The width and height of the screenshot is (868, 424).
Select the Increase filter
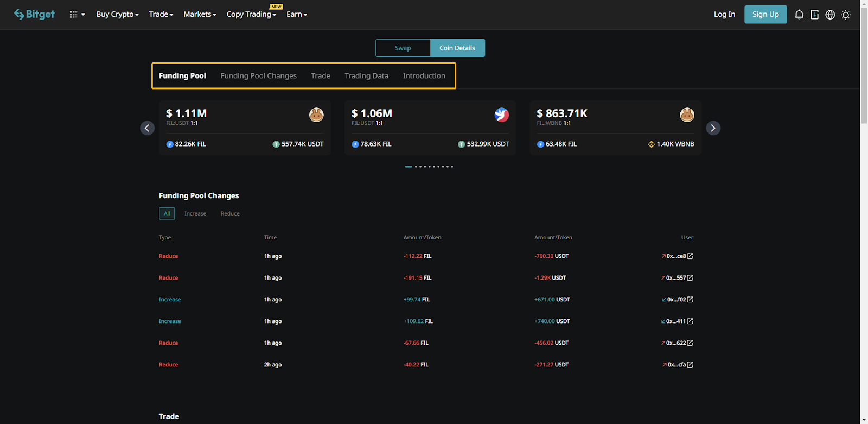[x=195, y=214]
